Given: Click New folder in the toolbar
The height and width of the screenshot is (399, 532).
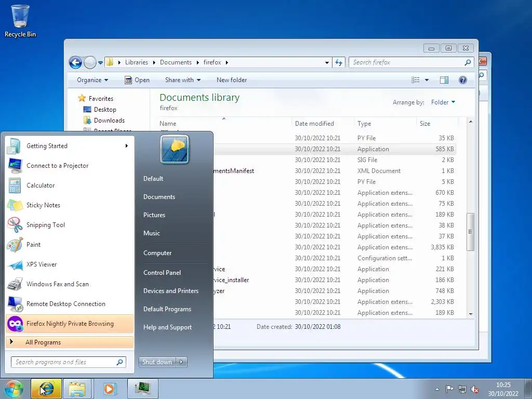Looking at the screenshot, I should [x=232, y=80].
